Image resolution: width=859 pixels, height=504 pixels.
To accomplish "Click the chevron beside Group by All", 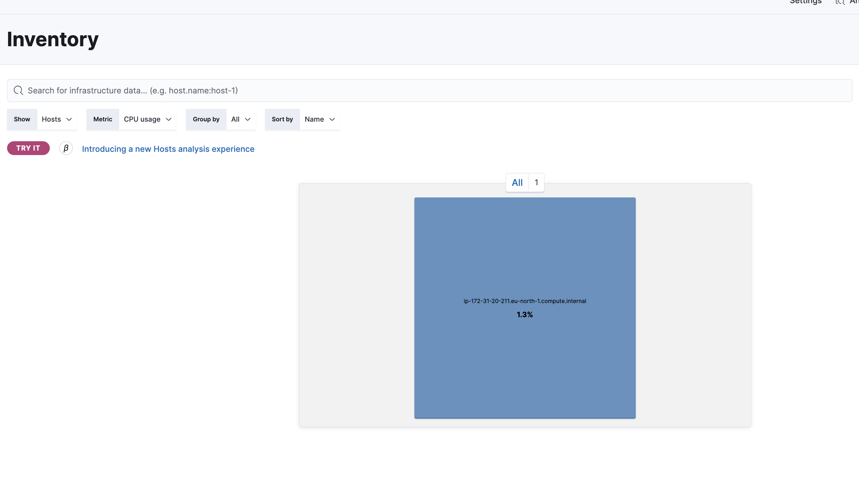I will pos(248,119).
